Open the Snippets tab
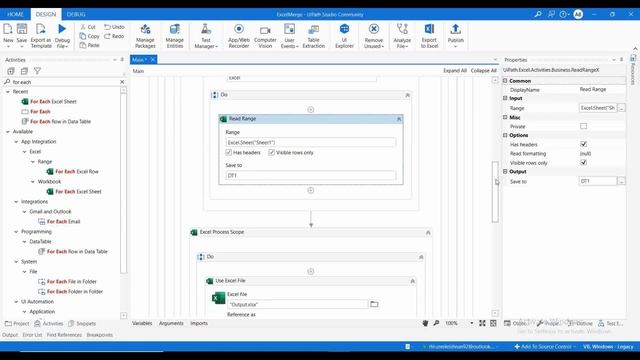The image size is (640, 360). point(82,323)
